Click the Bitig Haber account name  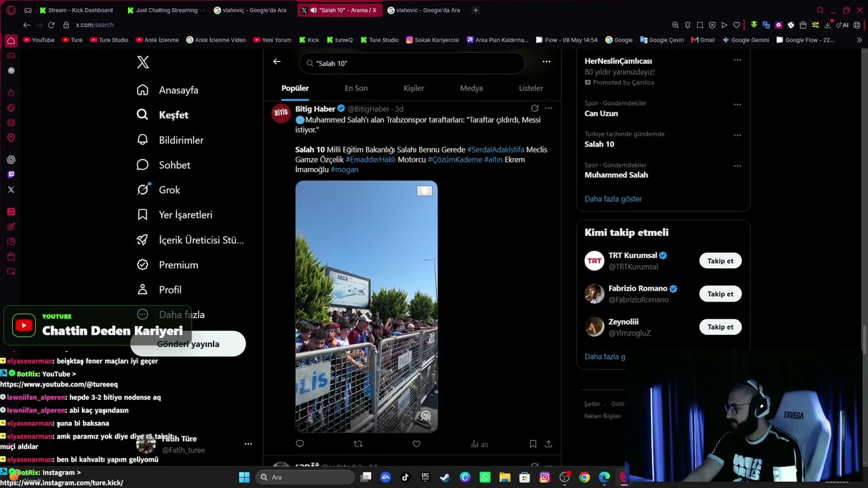coord(315,108)
